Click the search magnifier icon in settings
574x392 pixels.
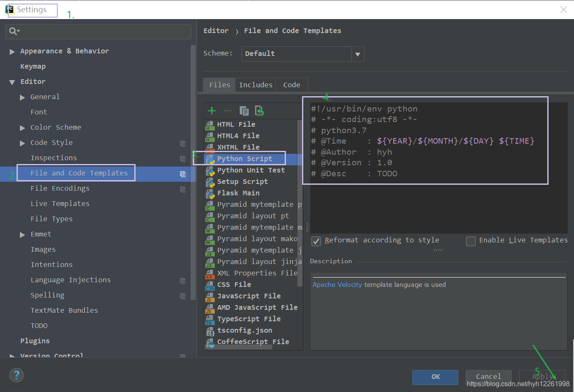point(14,31)
